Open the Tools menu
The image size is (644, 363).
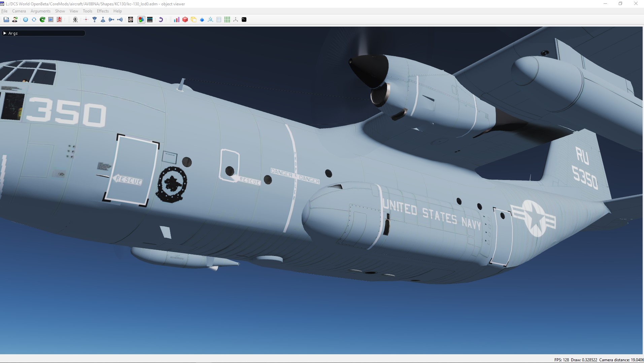pyautogui.click(x=88, y=11)
